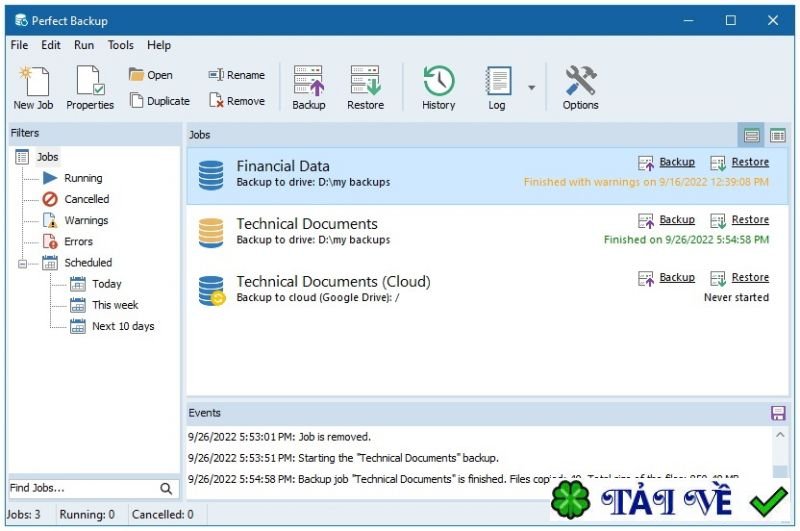800x531 pixels.
Task: Open job Properties from toolbar
Action: [x=90, y=88]
